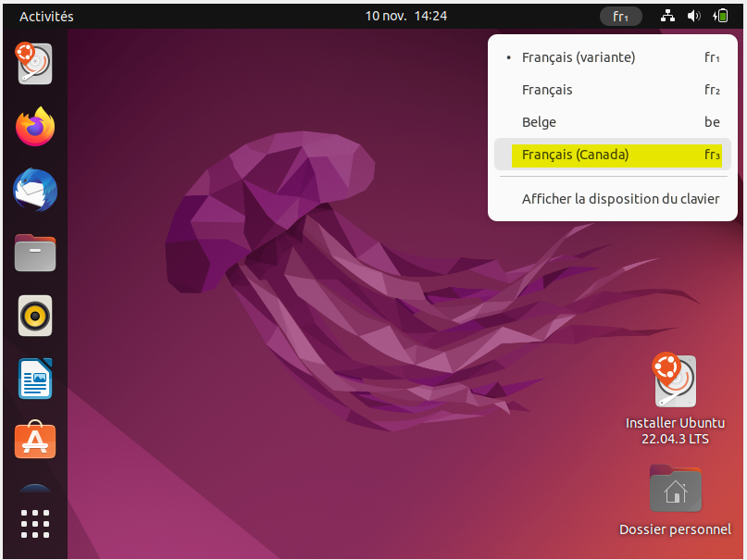Click the volume speaker icon in top bar

pyautogui.click(x=694, y=16)
